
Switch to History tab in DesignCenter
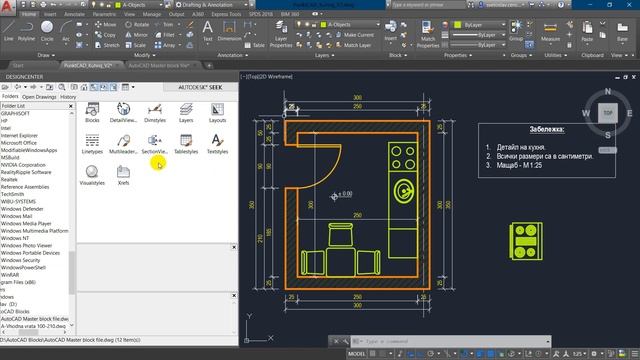[x=68, y=97]
